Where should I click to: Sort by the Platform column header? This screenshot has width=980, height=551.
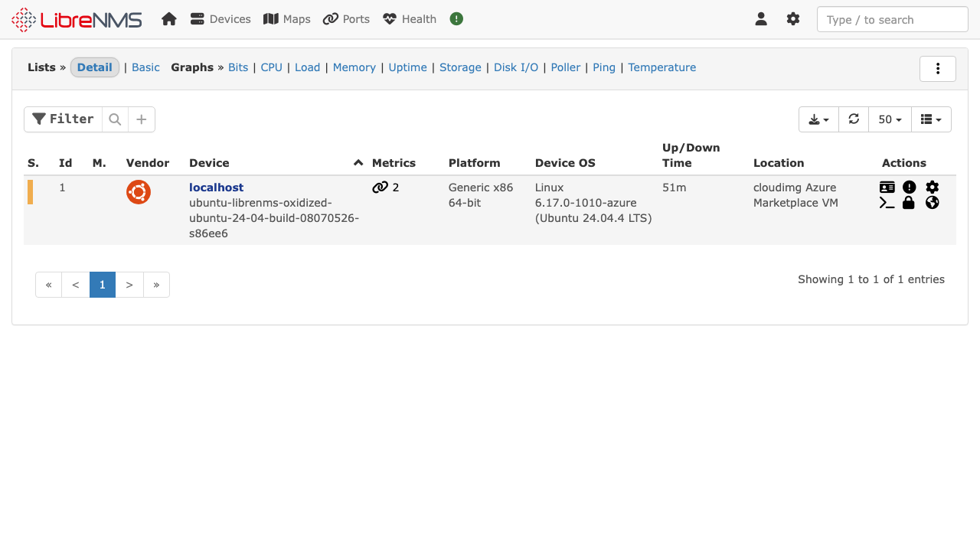click(x=475, y=163)
